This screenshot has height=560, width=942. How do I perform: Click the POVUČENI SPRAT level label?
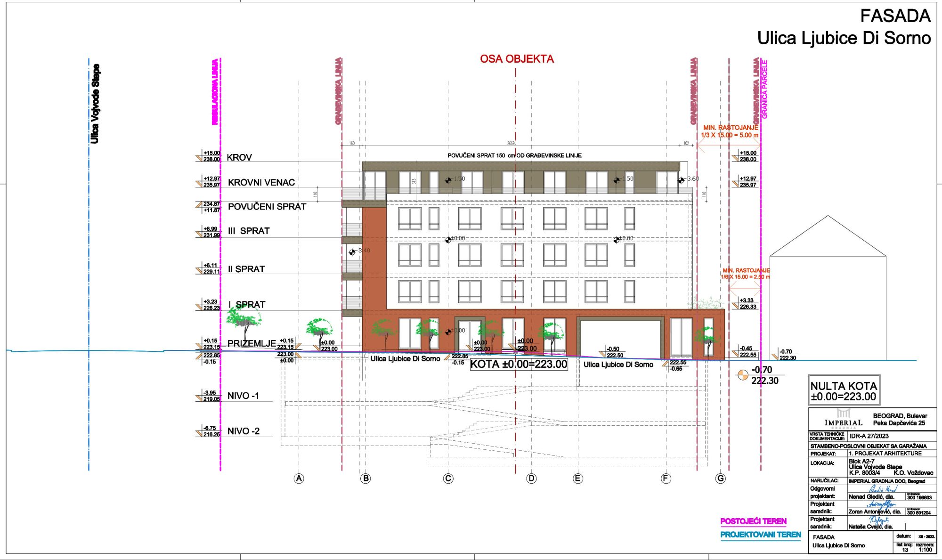(267, 207)
